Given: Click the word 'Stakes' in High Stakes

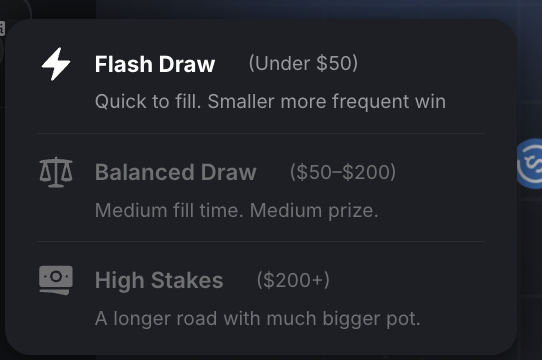Looking at the screenshot, I should pyautogui.click(x=187, y=280).
